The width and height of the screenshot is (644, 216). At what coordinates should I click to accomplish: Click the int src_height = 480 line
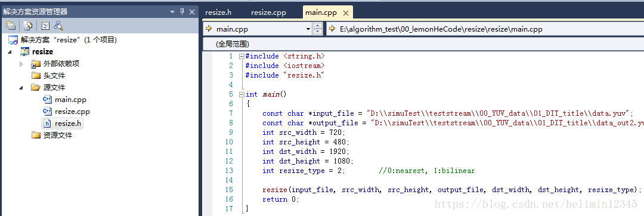point(306,142)
